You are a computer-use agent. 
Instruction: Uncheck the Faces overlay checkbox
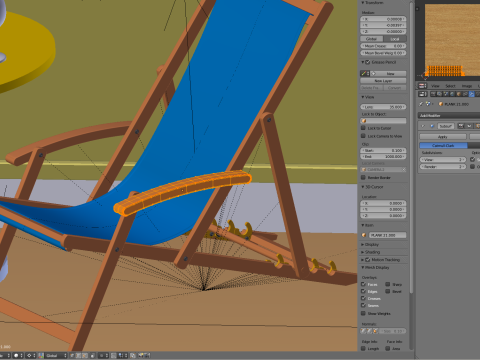click(364, 284)
